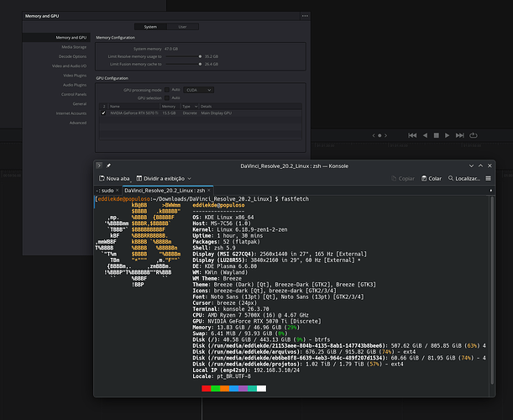Click the Kernel line in fastfetch output
This screenshot has height=420, width=513.
pyautogui.click(x=240, y=229)
